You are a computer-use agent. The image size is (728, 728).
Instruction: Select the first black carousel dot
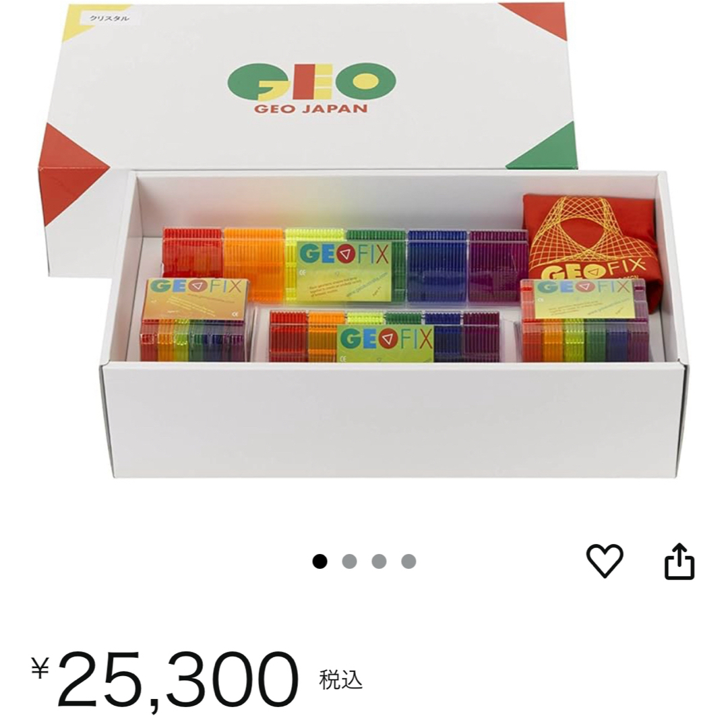(320, 562)
